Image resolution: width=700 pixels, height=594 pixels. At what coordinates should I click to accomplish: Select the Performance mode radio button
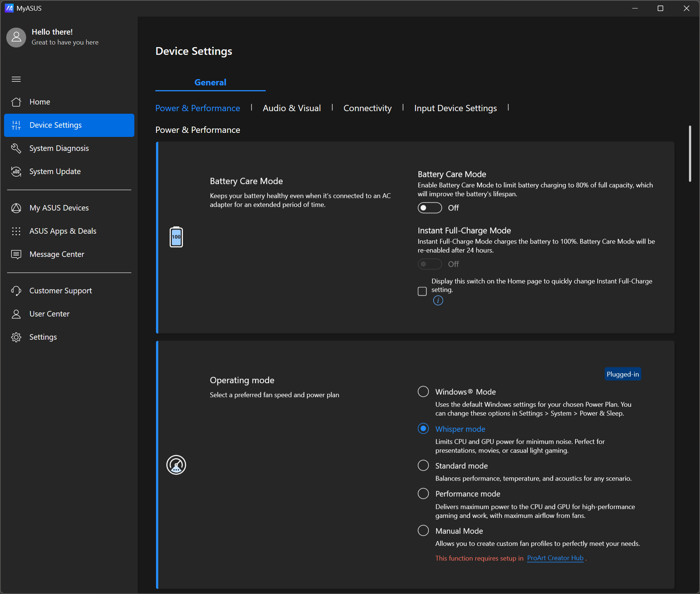tap(423, 494)
